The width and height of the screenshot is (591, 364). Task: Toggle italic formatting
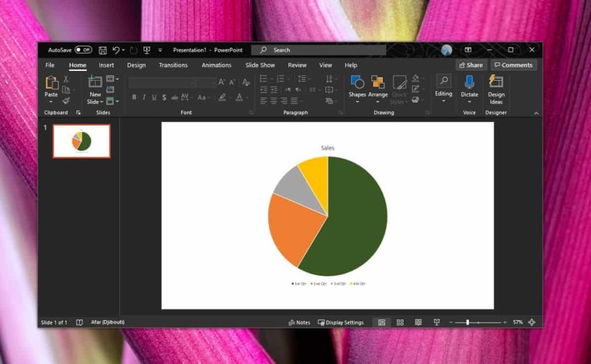point(144,97)
